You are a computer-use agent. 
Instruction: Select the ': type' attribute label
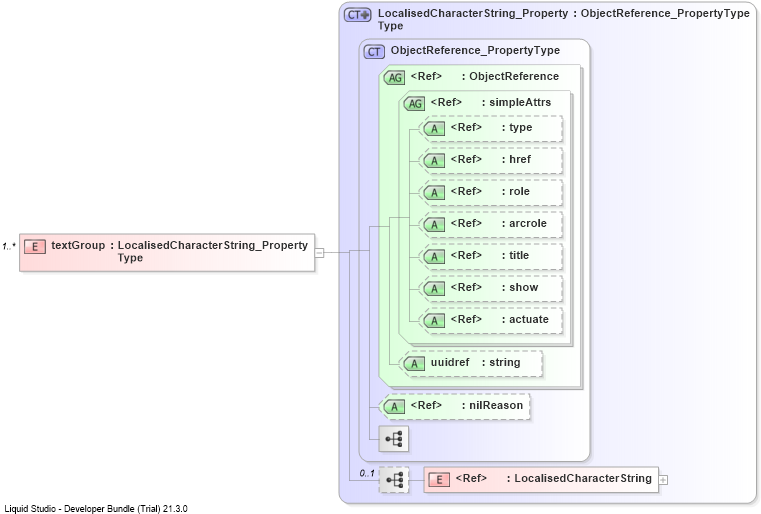517,127
